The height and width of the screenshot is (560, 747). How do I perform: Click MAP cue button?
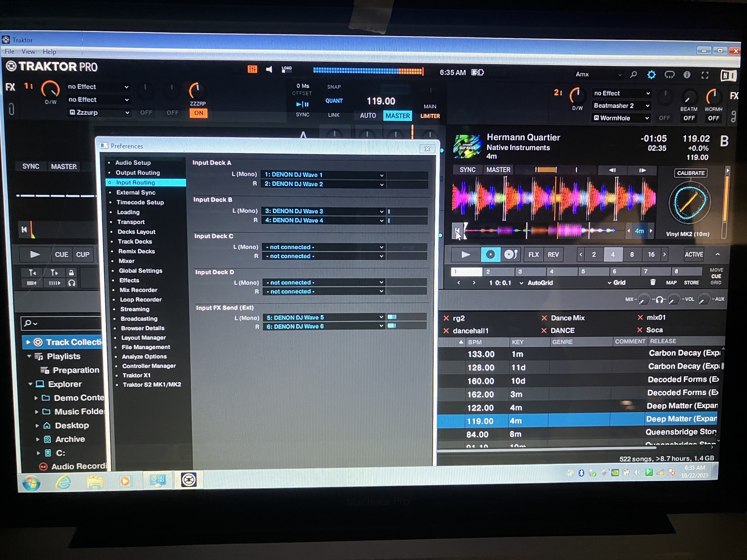[671, 283]
